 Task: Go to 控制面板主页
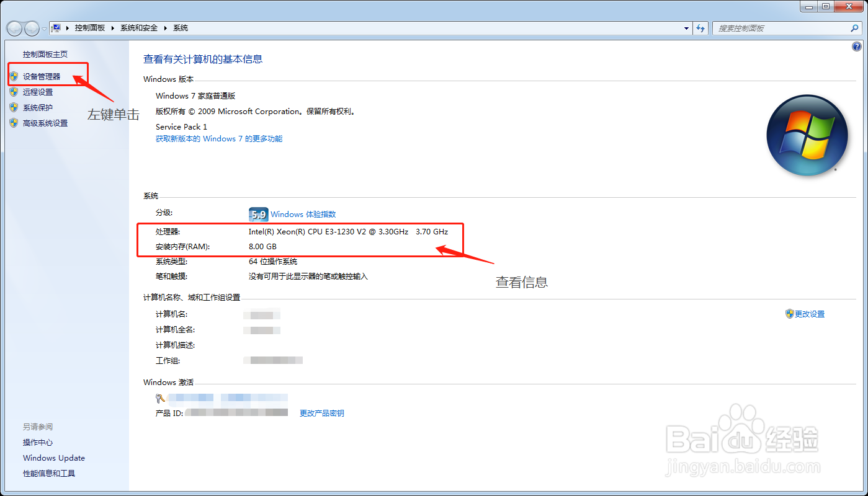45,55
